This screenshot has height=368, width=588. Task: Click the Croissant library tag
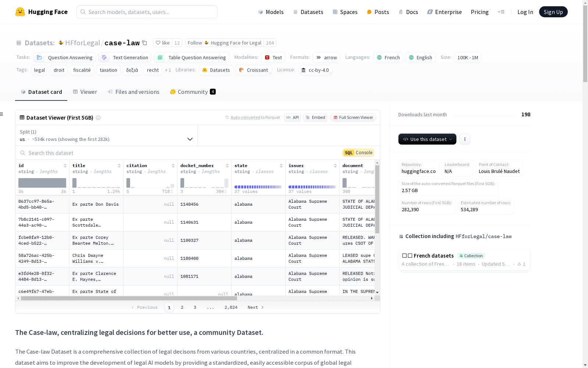coord(254,70)
